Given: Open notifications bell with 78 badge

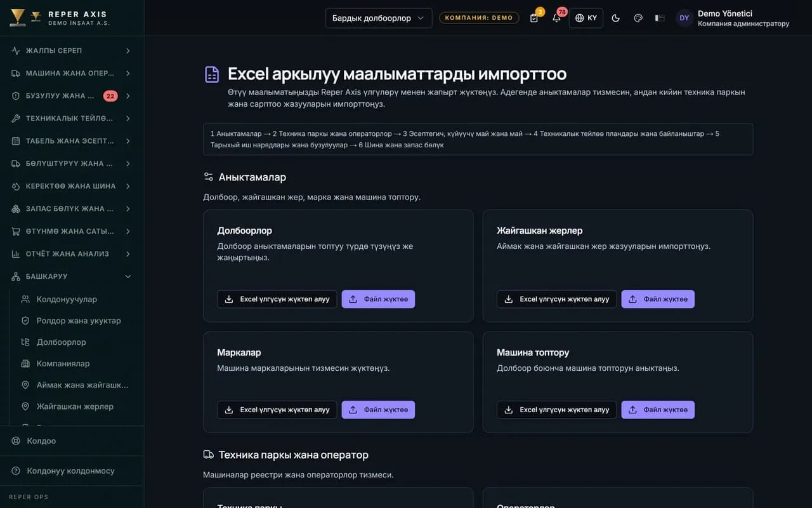Looking at the screenshot, I should pos(556,18).
